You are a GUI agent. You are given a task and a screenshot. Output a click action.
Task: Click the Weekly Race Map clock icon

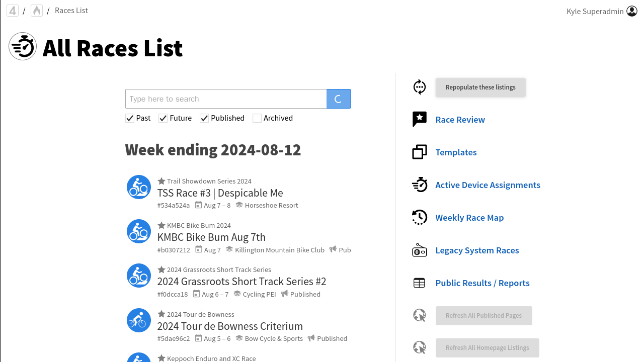click(420, 218)
